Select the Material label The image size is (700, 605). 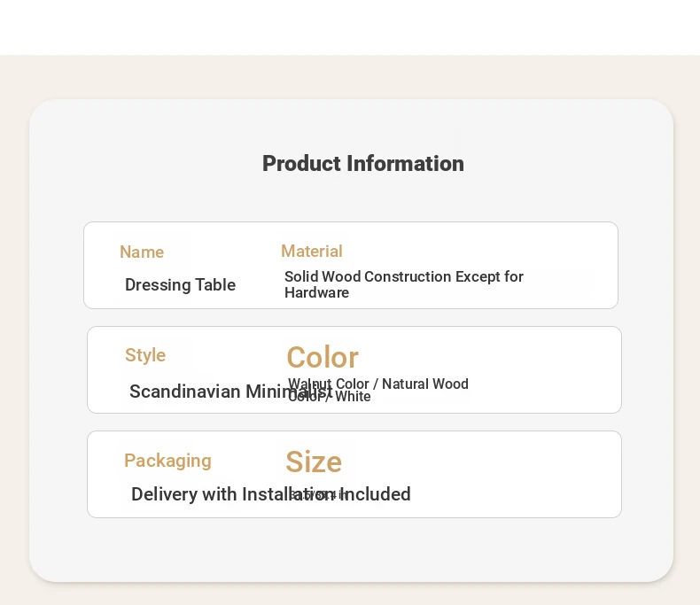coord(312,252)
